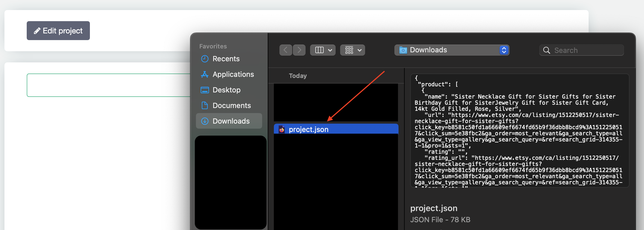Open the Downloads location pop-up menu

point(452,50)
